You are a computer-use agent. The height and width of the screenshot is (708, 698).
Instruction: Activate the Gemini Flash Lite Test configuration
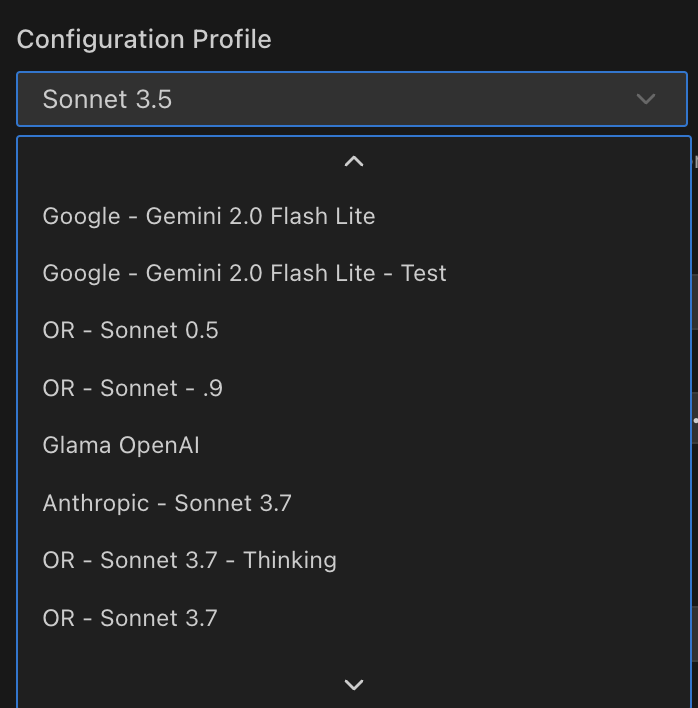(244, 273)
